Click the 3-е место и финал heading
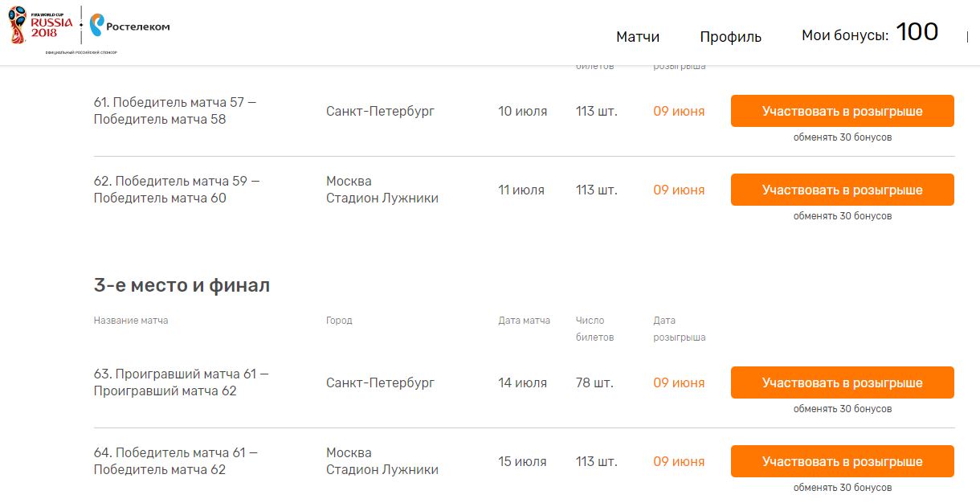Image resolution: width=980 pixels, height=503 pixels. (x=182, y=285)
